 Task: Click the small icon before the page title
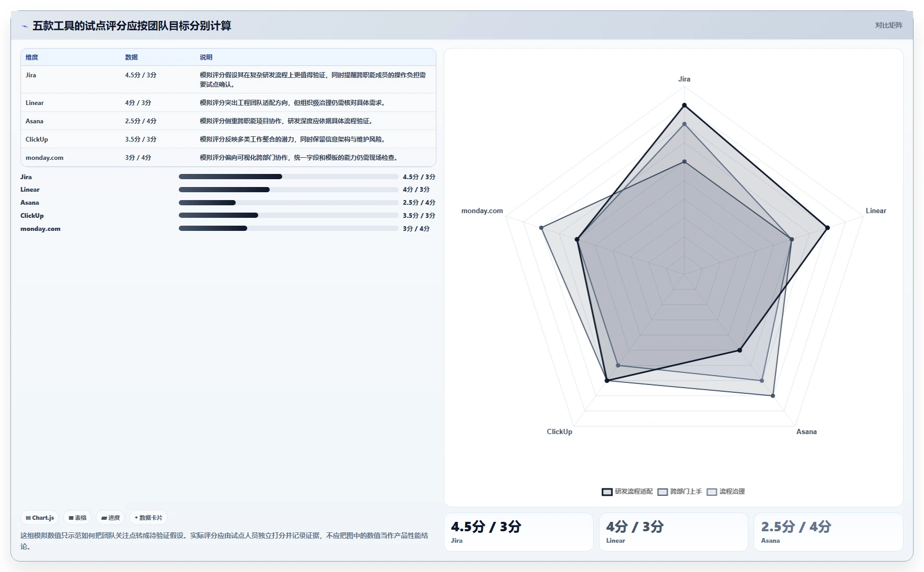click(x=25, y=26)
